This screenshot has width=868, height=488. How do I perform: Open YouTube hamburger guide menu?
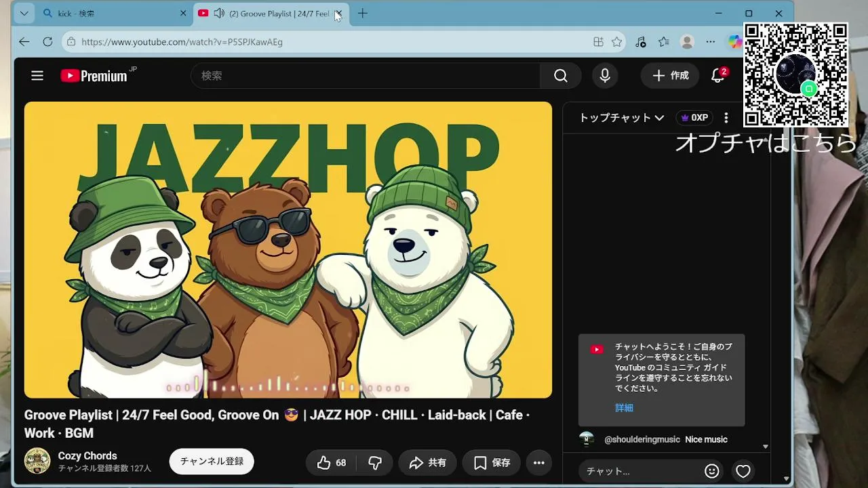pos(37,76)
